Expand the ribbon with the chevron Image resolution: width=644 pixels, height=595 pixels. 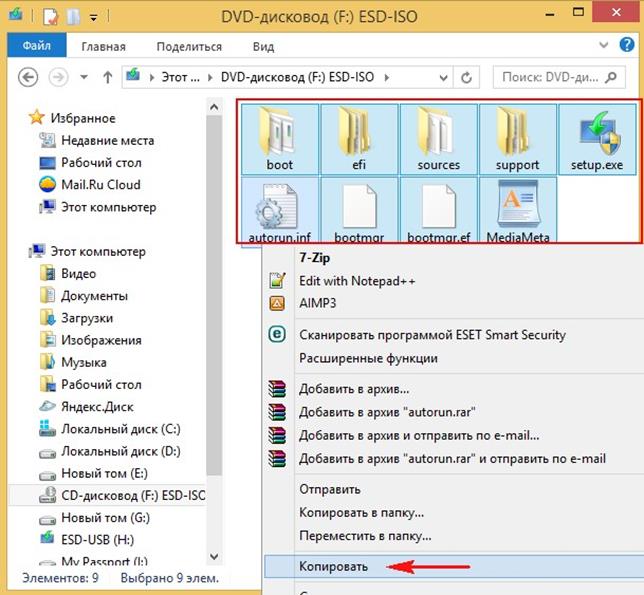(x=604, y=45)
